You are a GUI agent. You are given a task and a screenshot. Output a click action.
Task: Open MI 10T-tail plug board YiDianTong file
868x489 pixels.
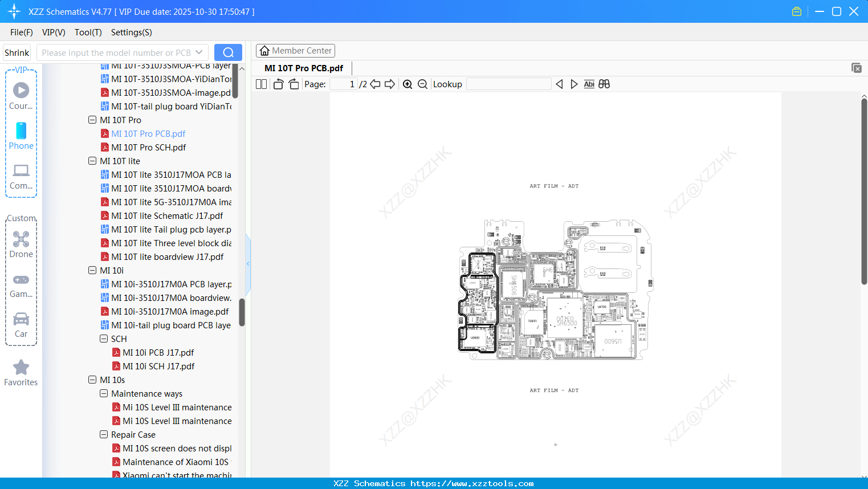[171, 106]
